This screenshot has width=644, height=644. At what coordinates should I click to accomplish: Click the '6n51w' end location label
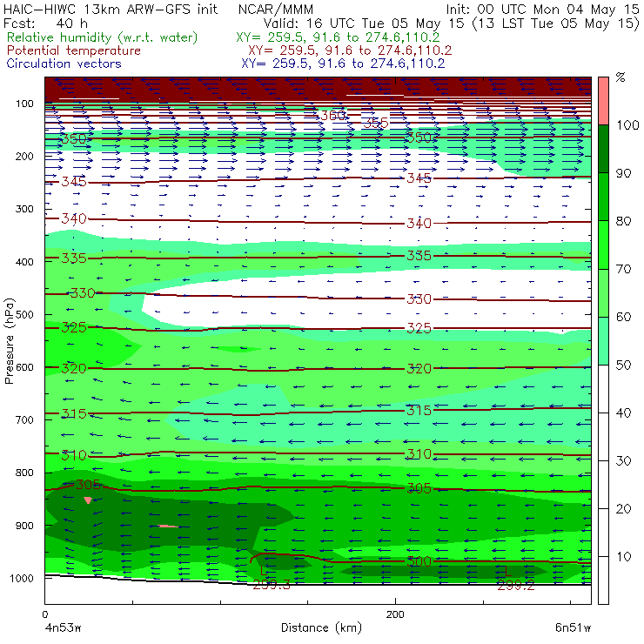pyautogui.click(x=573, y=627)
